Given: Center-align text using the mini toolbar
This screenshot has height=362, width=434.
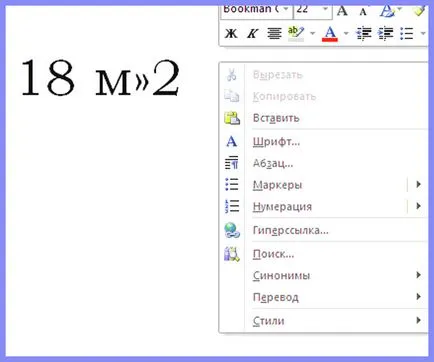Looking at the screenshot, I should pyautogui.click(x=274, y=33).
